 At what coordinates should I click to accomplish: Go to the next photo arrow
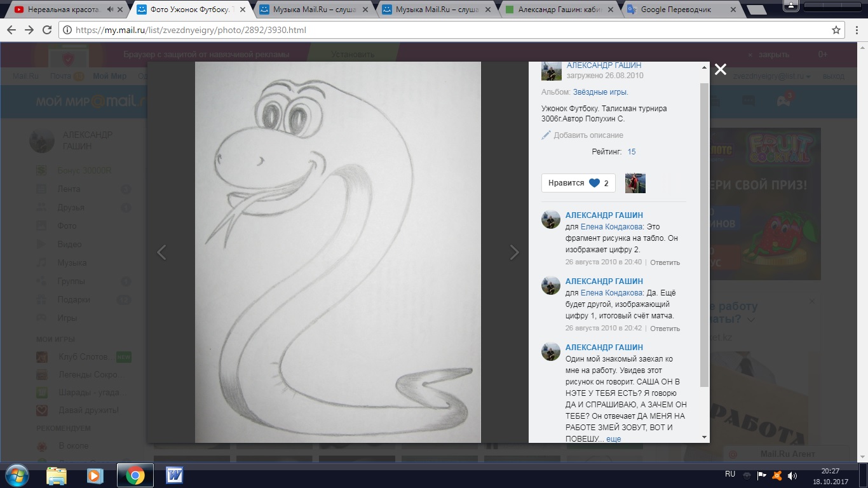coord(515,252)
